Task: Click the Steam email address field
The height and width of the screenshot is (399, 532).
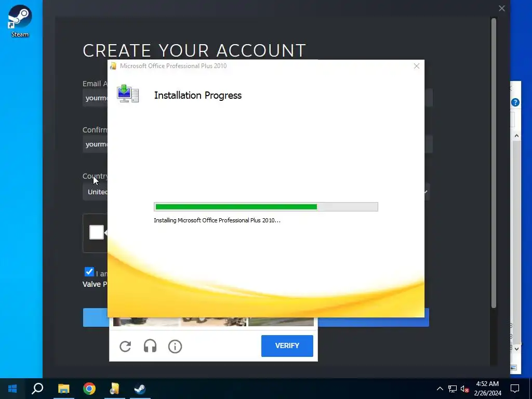Action: click(95, 98)
